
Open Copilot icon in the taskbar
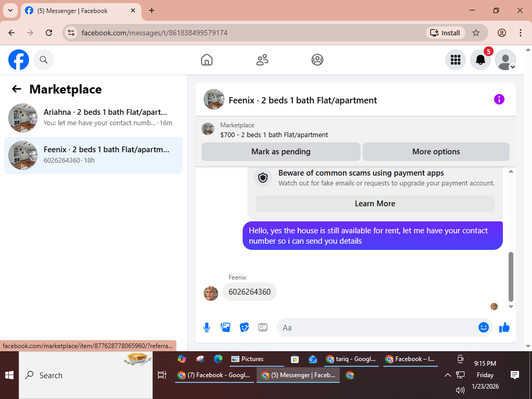point(181,359)
